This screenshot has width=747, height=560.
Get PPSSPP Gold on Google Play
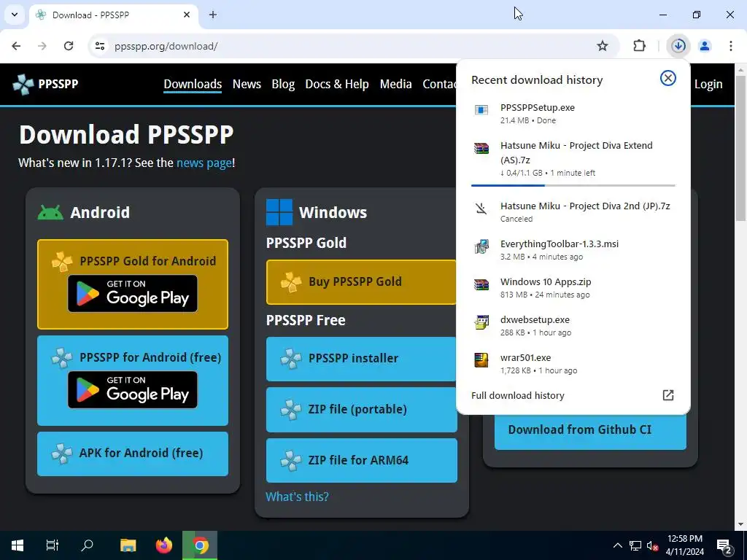click(x=133, y=293)
